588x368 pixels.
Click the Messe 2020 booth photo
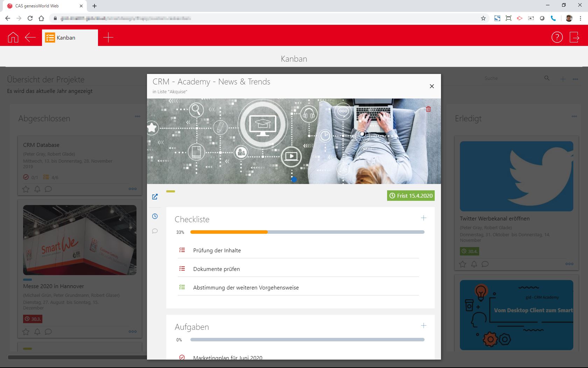tap(80, 240)
